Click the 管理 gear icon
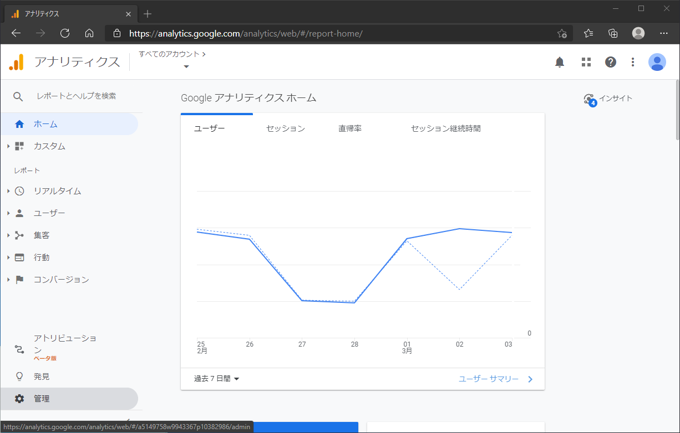The width and height of the screenshot is (680, 433). coord(20,398)
